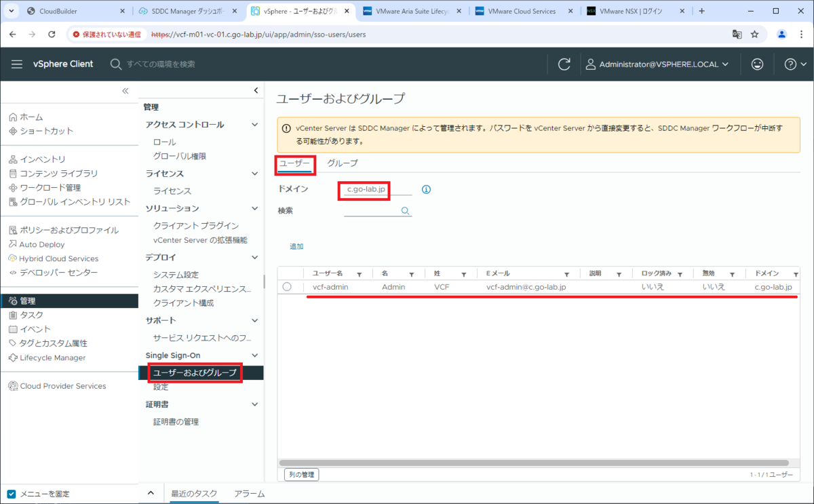Collapse ソリューション section
This screenshot has width=814, height=504.
[x=255, y=208]
